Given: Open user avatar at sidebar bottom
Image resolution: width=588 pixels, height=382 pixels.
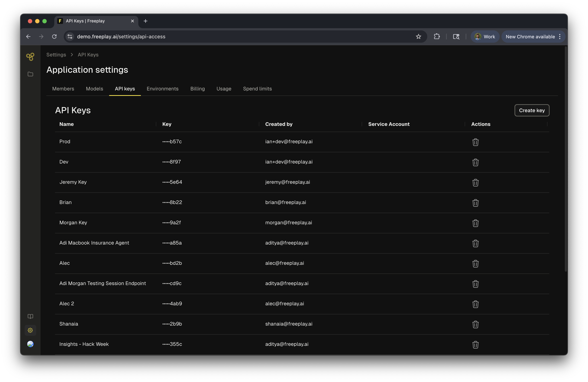Looking at the screenshot, I should click(30, 344).
